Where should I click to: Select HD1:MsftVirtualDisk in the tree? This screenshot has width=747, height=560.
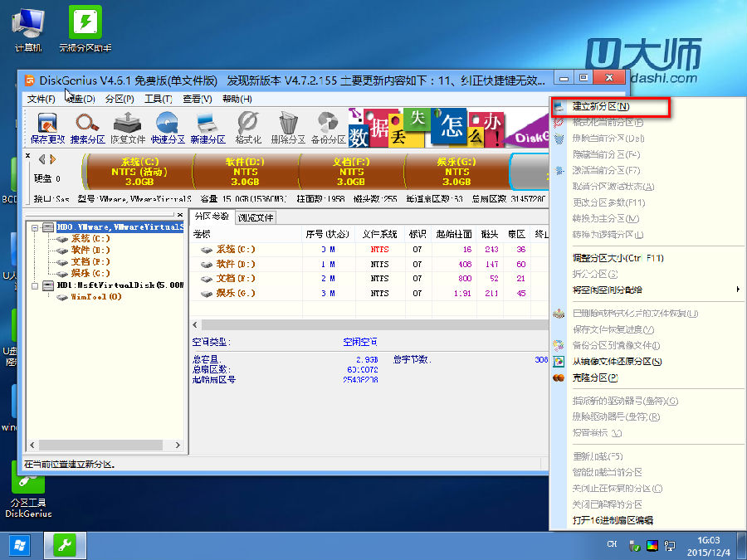coord(120,285)
